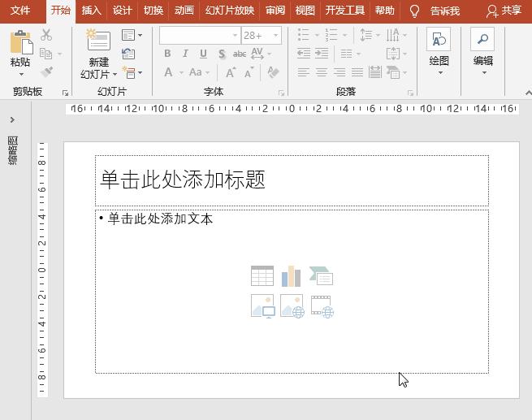
Task: Click the Clear all formatting eraser icon
Action: point(273,72)
